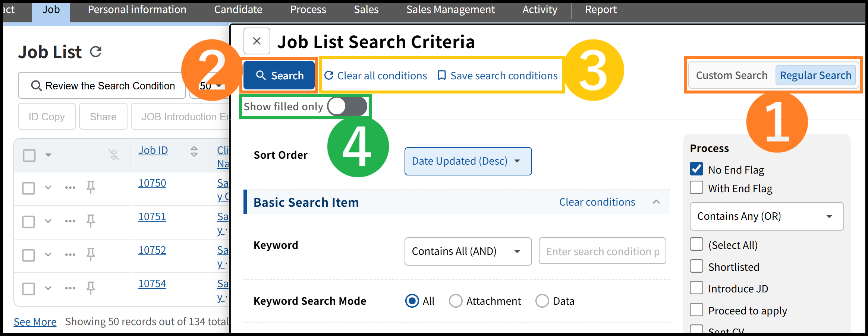Collapse the Basic Search Item section
Image resolution: width=868 pixels, height=336 pixels.
pos(656,202)
